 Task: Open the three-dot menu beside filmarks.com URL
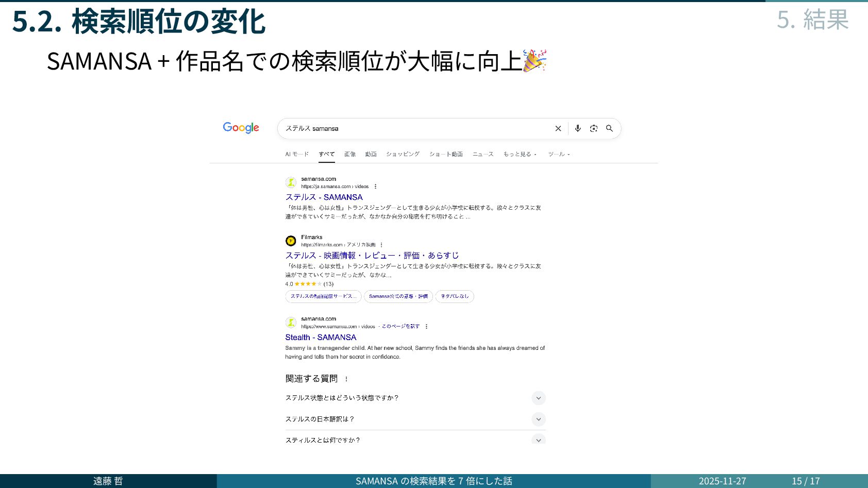coord(381,245)
